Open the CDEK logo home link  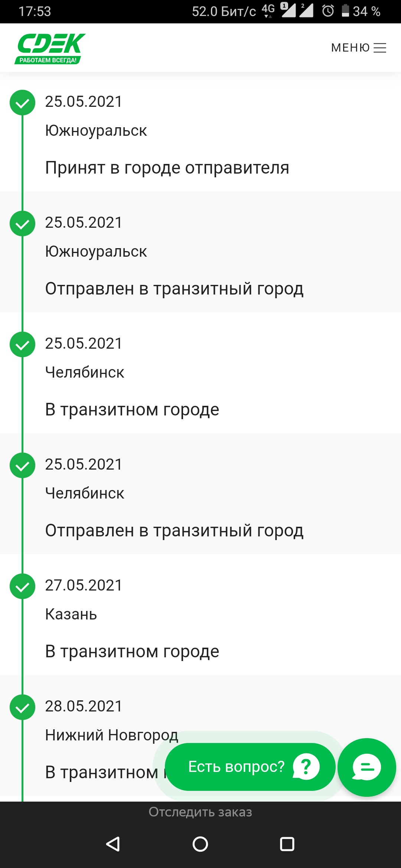click(50, 48)
